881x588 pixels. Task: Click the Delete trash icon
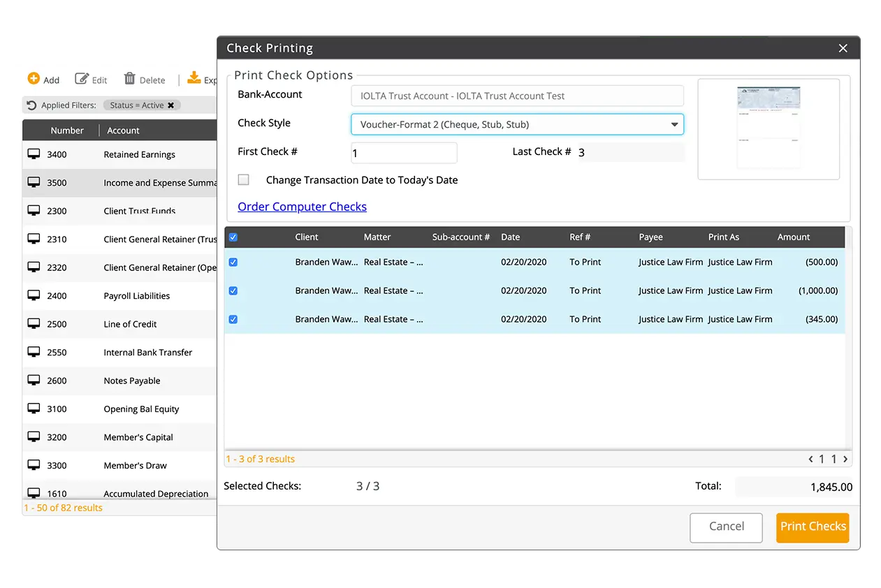[130, 79]
